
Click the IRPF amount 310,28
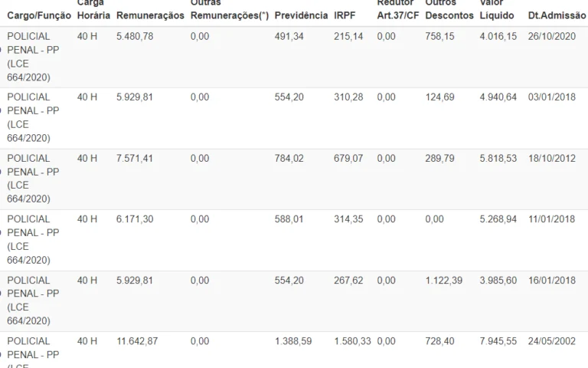point(348,97)
